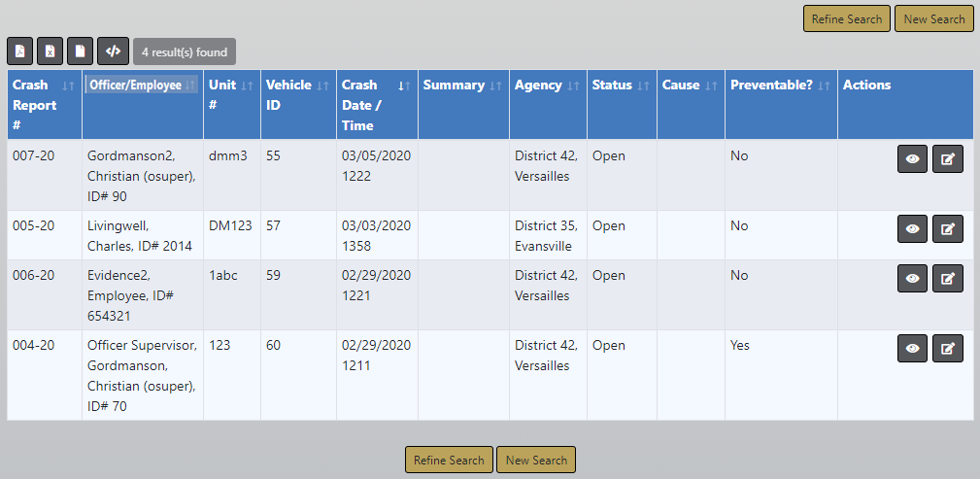
Task: Export results to Excel spreadsheet
Action: [x=51, y=51]
